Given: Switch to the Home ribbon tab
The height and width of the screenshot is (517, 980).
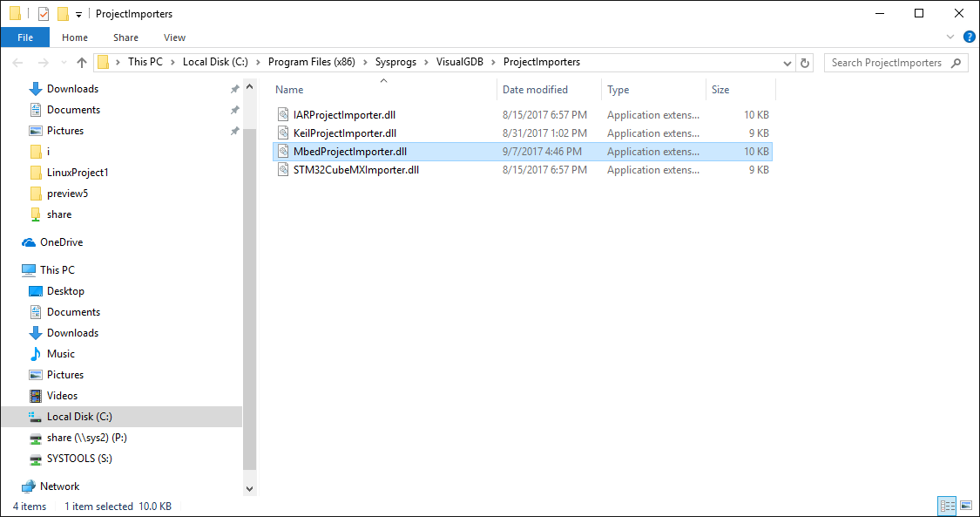Looking at the screenshot, I should (75, 37).
